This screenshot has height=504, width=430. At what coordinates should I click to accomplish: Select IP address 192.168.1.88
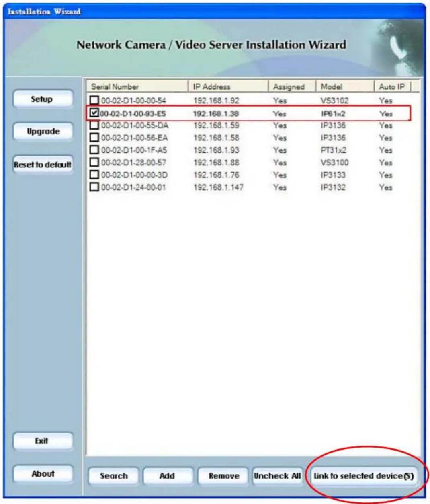216,163
